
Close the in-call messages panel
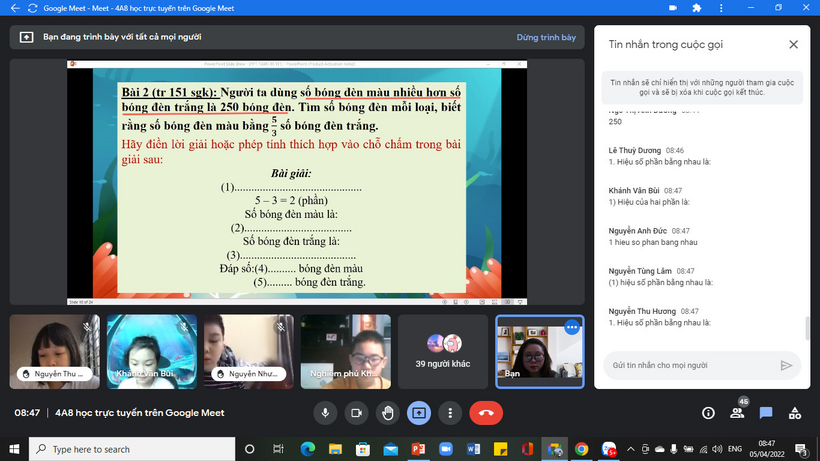pos(793,45)
